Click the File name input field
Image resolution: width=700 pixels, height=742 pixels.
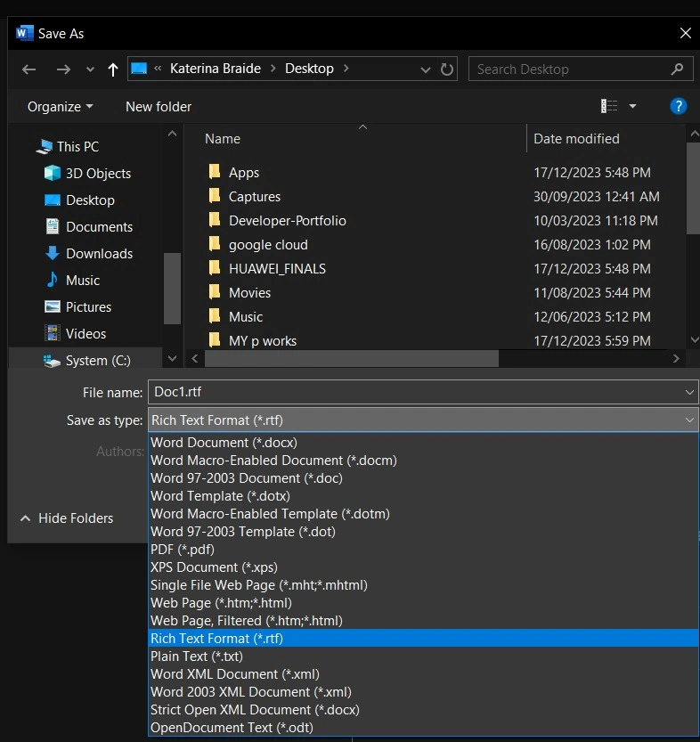[414, 392]
